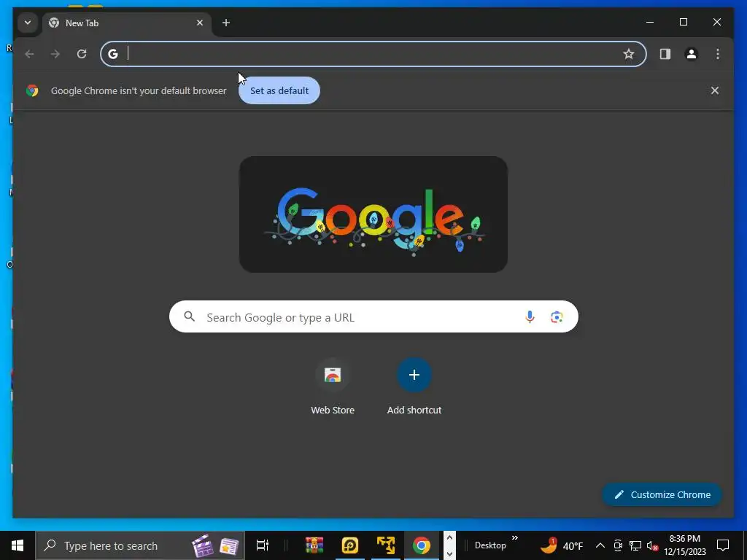Click the Desktop toolbar label
Viewport: 747px width, 560px height.
coord(490,545)
